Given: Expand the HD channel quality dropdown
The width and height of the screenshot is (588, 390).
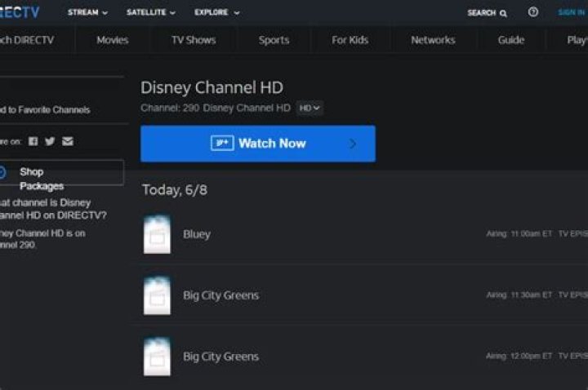Looking at the screenshot, I should coord(310,108).
